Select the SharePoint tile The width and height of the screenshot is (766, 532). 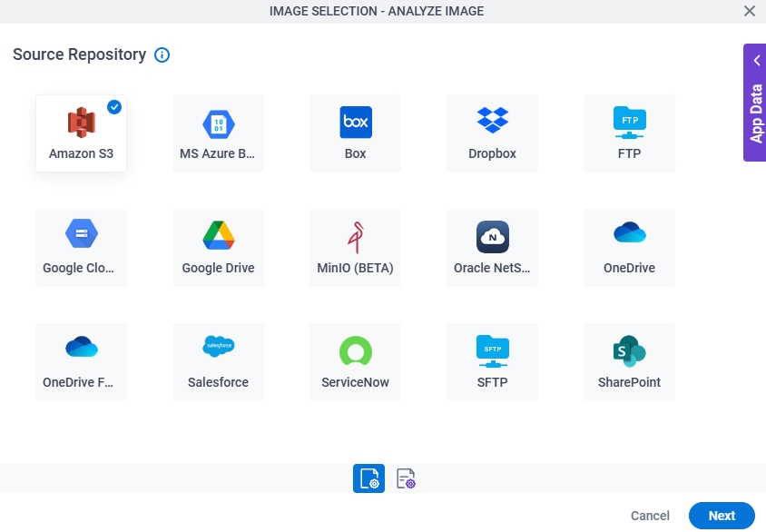pyautogui.click(x=629, y=361)
